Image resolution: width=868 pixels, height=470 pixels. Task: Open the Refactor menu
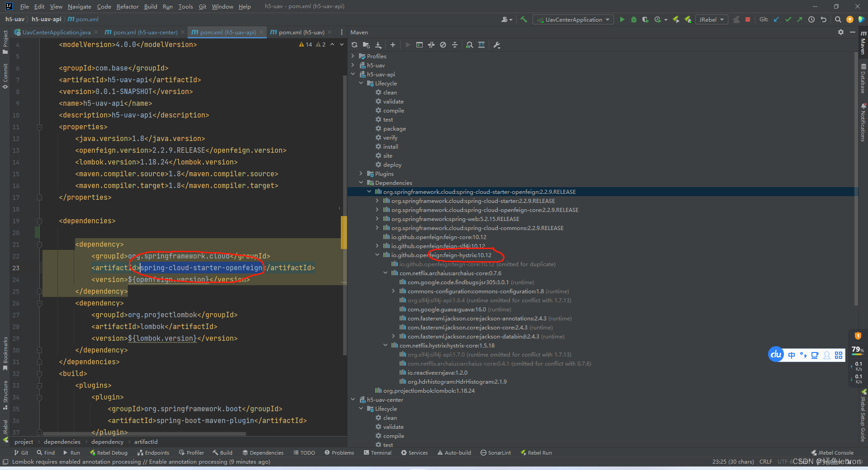(x=127, y=6)
